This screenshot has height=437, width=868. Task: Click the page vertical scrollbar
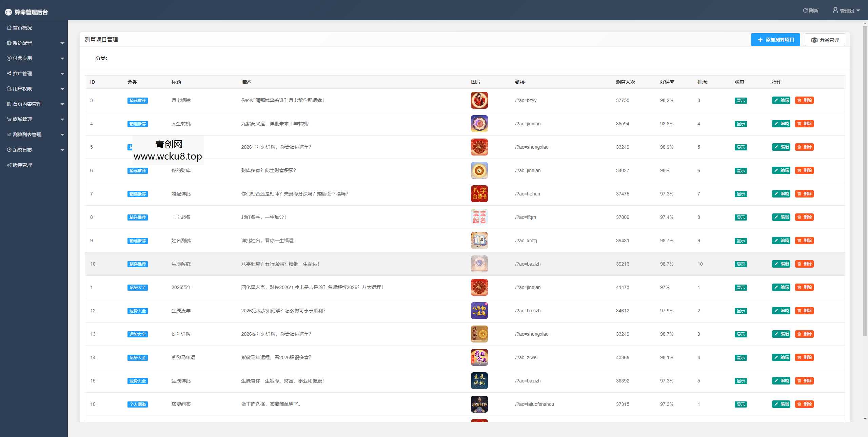tap(865, 180)
